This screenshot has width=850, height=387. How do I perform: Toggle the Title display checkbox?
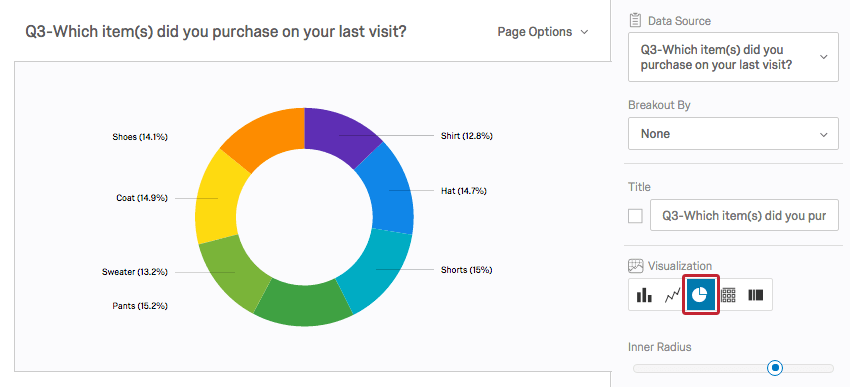point(635,216)
